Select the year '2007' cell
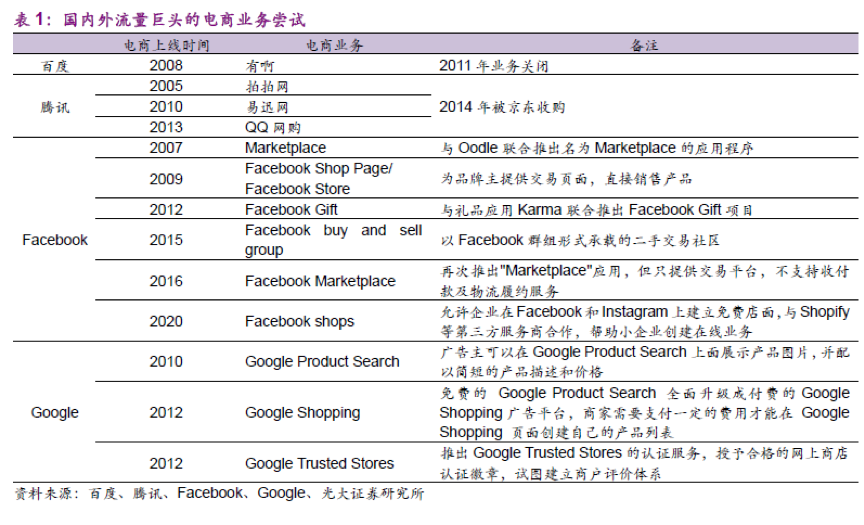The height and width of the screenshot is (525, 864). coord(166,148)
